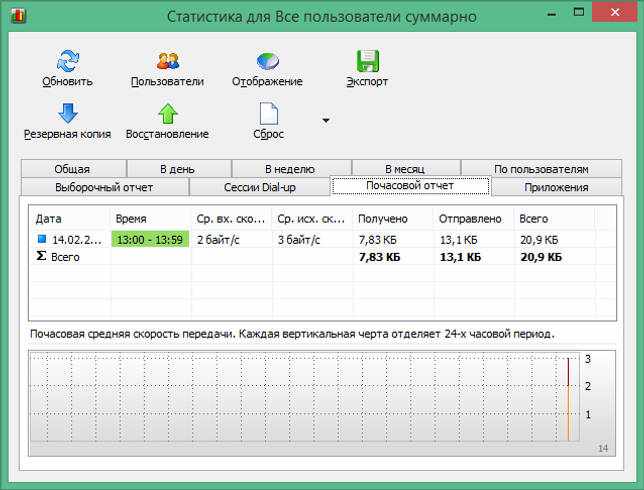The height and width of the screenshot is (490, 644).
Task: Click the Резервная копия blue arrow icon
Action: point(68,113)
